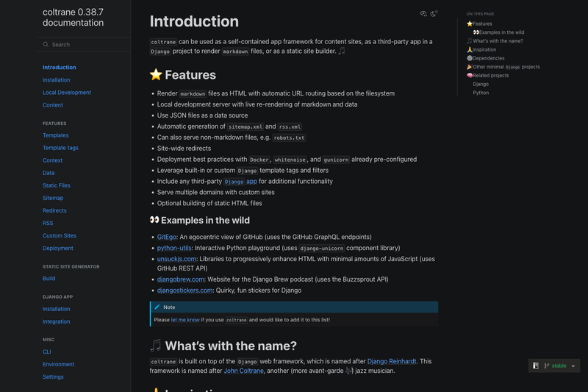Viewport: 588px width, 392px height.
Task: Expand the stable version dropdown arrow
Action: (573, 366)
